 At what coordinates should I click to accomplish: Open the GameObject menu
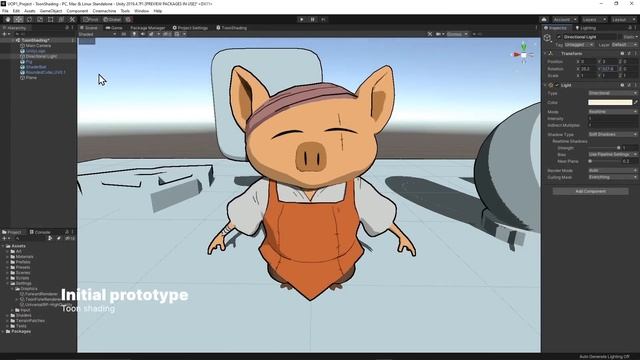(x=51, y=11)
